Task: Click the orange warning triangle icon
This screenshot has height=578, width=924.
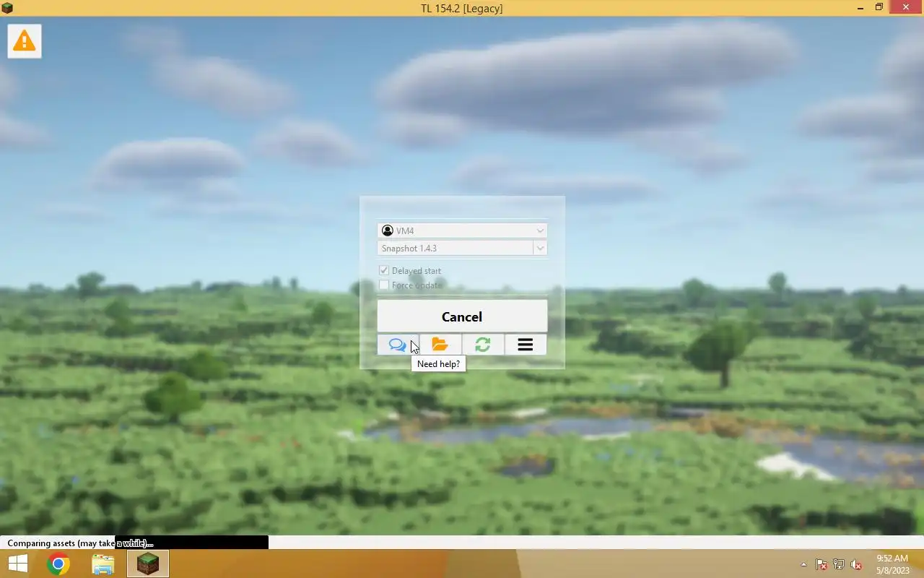Action: click(25, 40)
